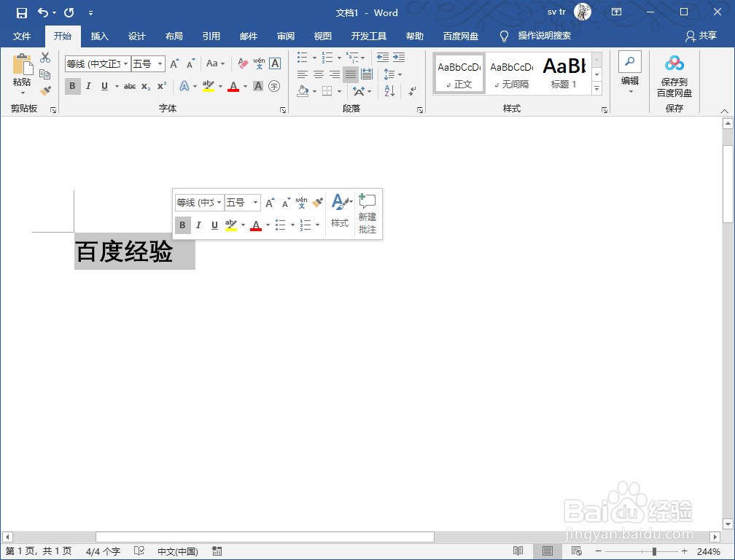Click the Save icon in quick access toolbar

point(22,12)
